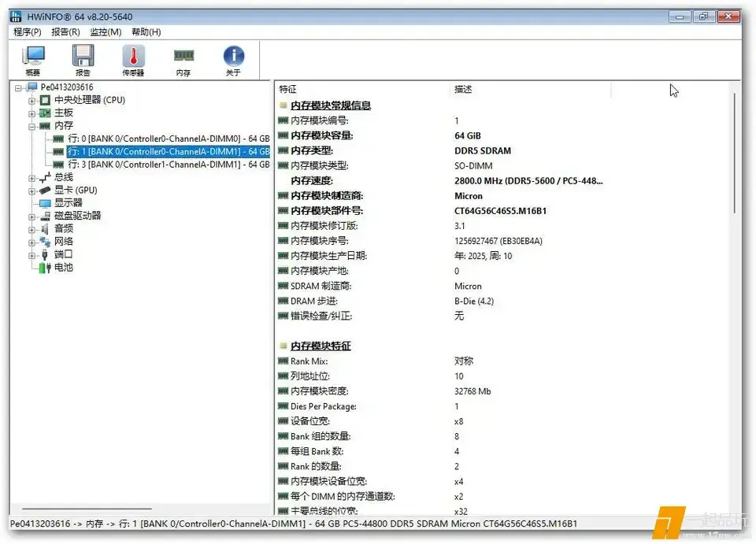Viewport: 756px width, 544px height.
Task: Click the value 64 GiB
Action: coord(467,136)
